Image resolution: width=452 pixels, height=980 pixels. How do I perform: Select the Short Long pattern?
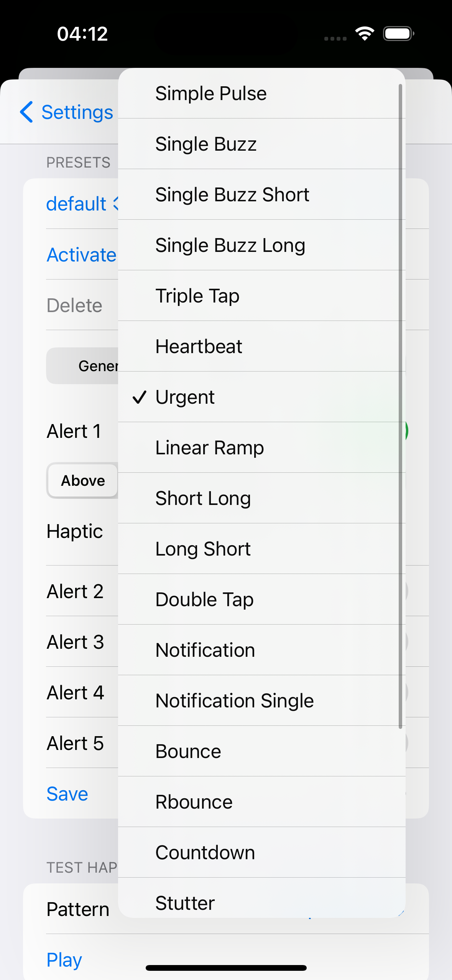tap(203, 498)
